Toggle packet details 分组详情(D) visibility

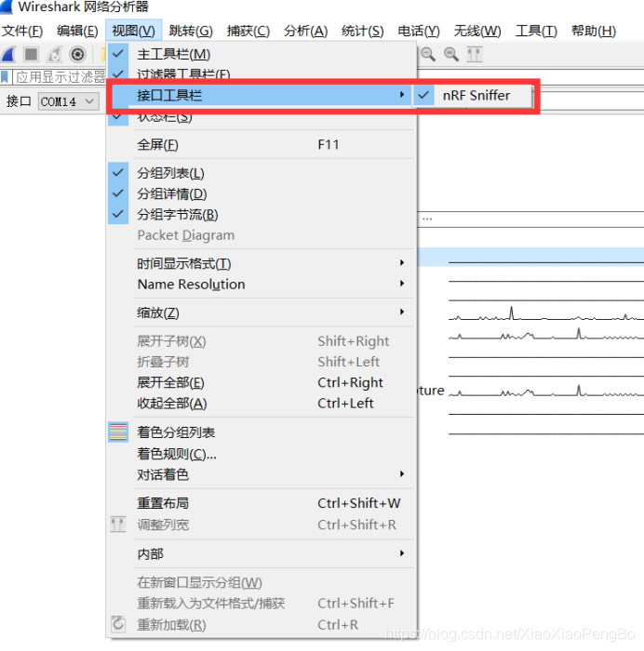118,193
